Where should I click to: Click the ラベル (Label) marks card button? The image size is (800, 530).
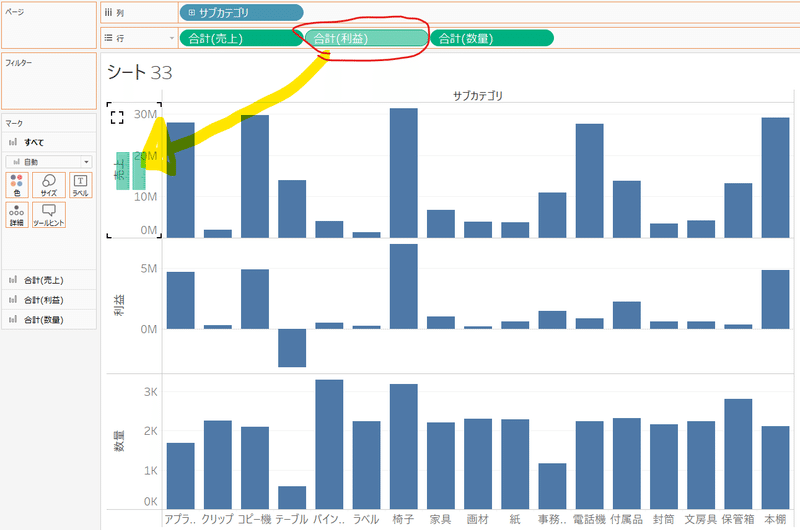click(81, 185)
